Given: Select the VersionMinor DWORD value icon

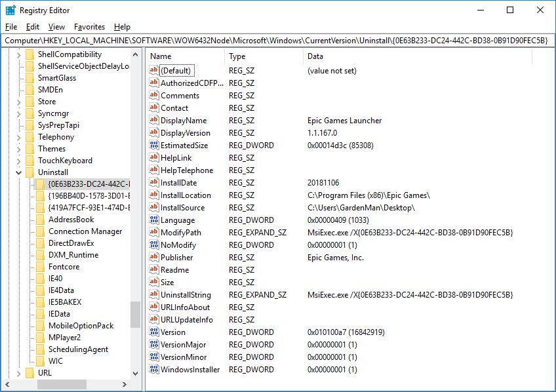Looking at the screenshot, I should [x=154, y=357].
